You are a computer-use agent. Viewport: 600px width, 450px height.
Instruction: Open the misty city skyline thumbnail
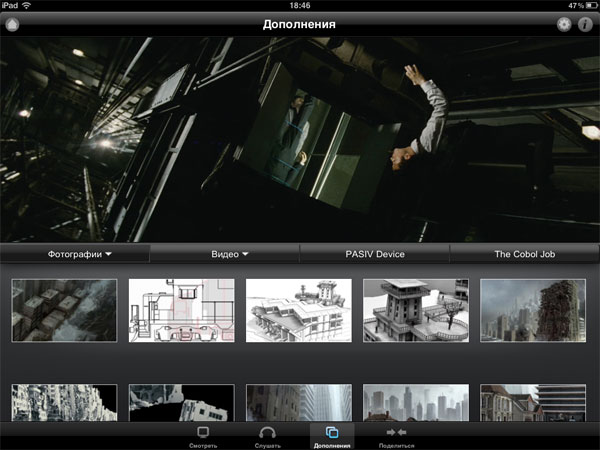click(416, 403)
